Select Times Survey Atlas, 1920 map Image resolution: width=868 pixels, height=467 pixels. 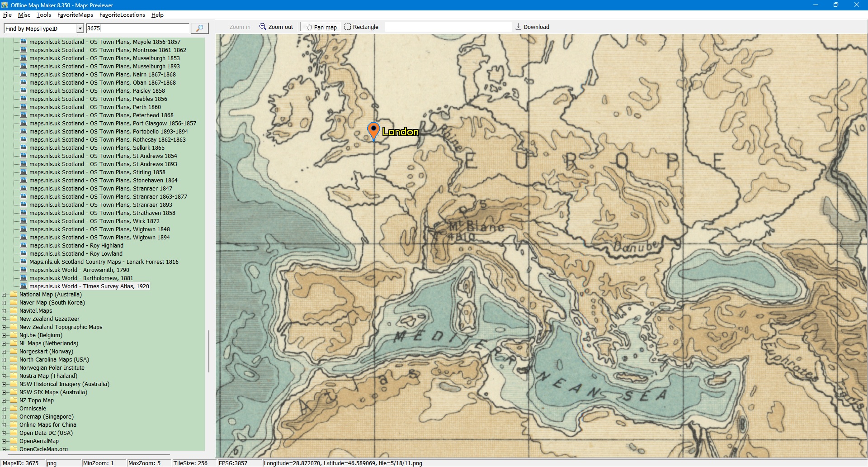pos(89,286)
